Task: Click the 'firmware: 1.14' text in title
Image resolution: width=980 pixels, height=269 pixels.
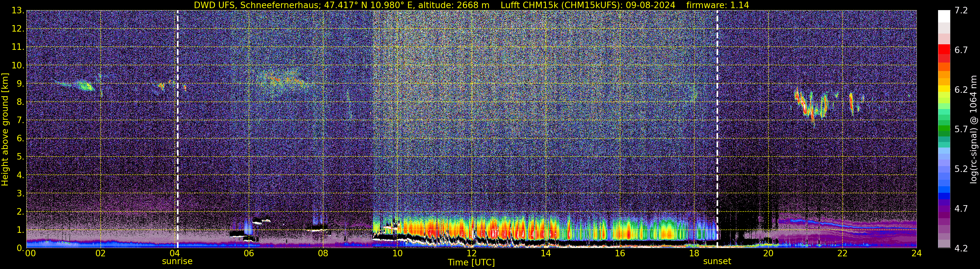Action: click(x=718, y=5)
